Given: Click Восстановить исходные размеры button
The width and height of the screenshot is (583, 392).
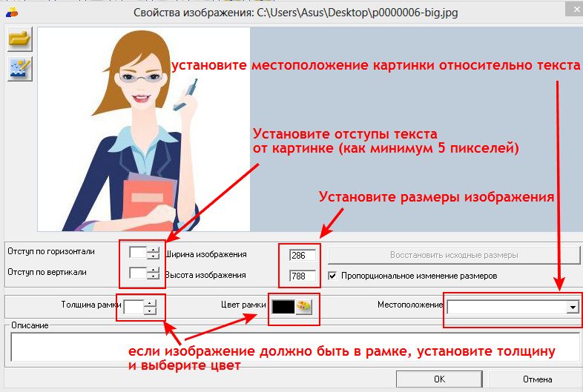Looking at the screenshot, I should [x=454, y=255].
